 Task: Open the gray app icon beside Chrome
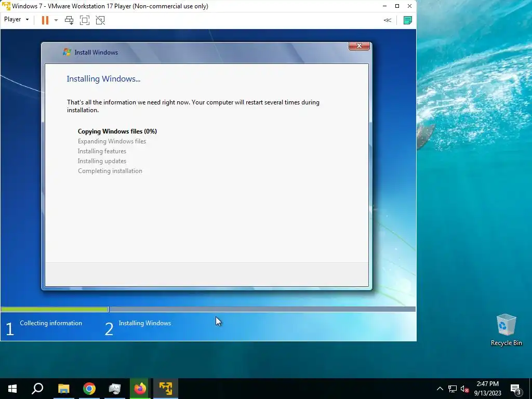coord(115,389)
